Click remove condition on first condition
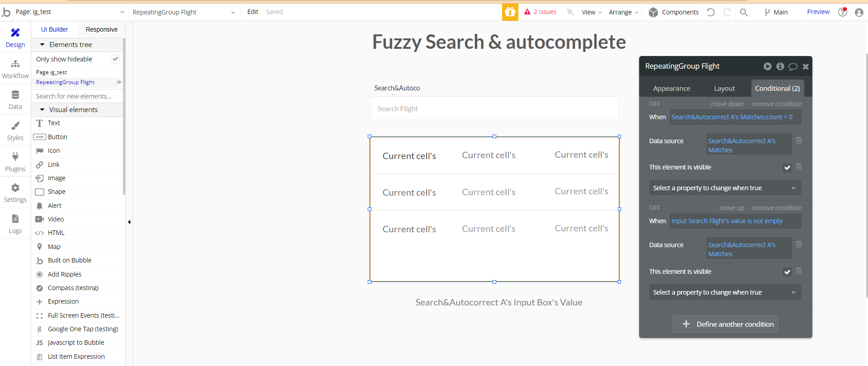The image size is (868, 366). [777, 104]
